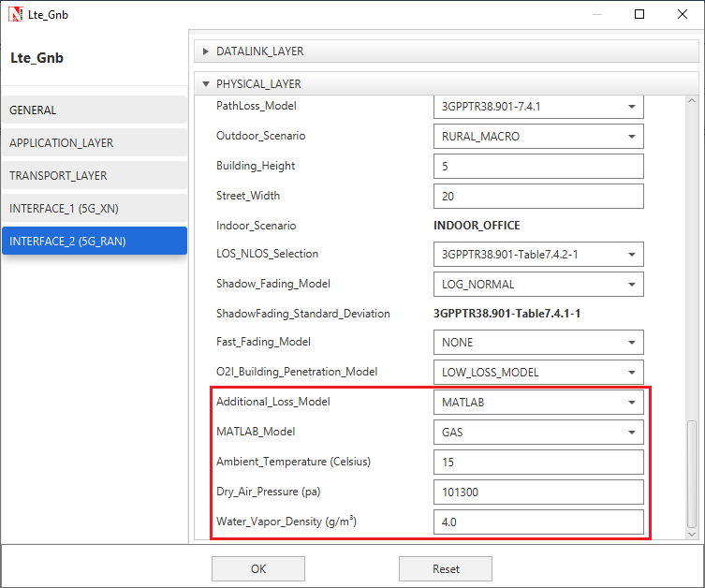Click the Dry_Air_Pressure input field

click(x=538, y=492)
